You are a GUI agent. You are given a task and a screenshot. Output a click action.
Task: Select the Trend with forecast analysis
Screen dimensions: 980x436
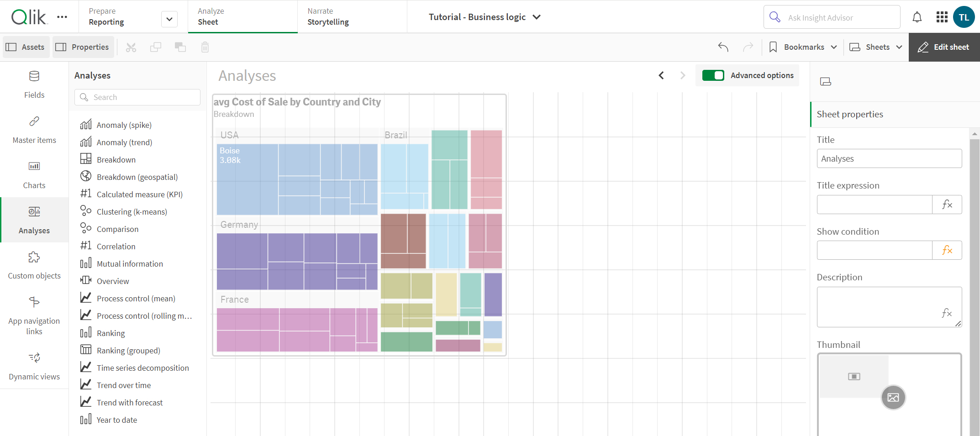[x=137, y=402]
